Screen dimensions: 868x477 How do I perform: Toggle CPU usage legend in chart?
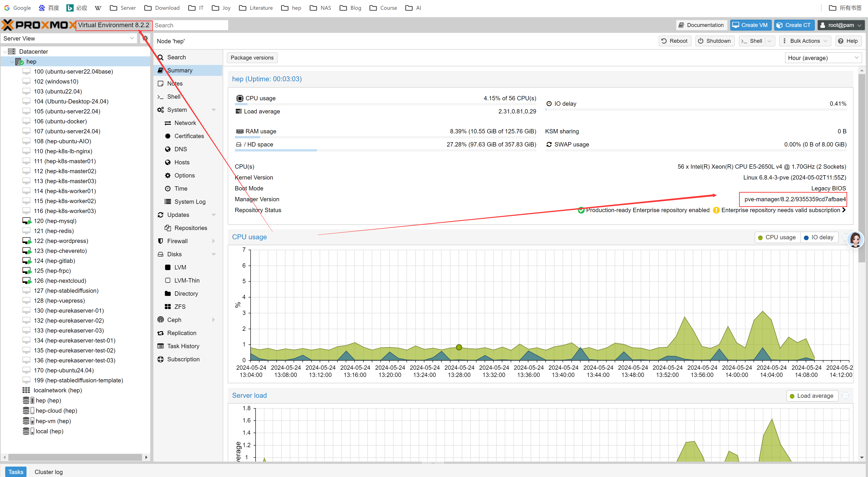pyautogui.click(x=777, y=237)
